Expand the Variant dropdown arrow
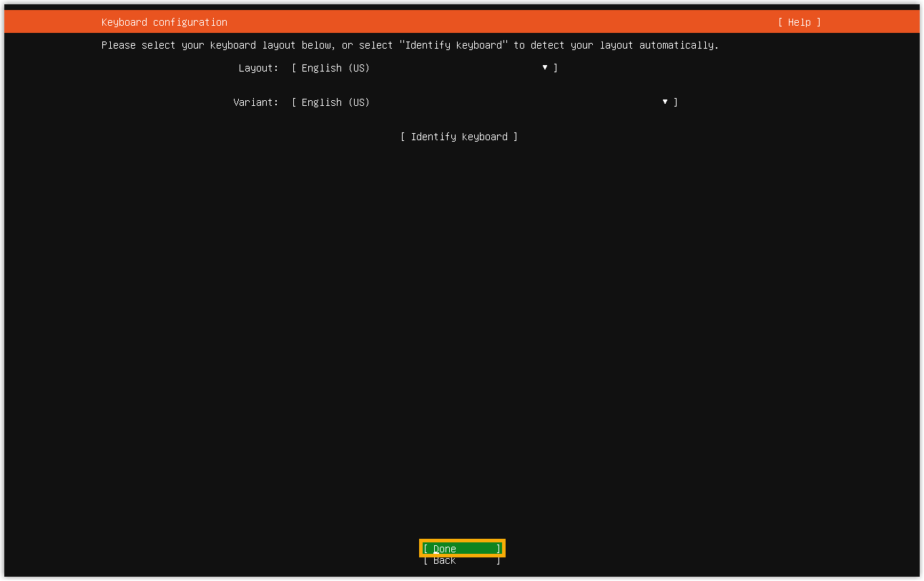The image size is (924, 581). tap(665, 102)
